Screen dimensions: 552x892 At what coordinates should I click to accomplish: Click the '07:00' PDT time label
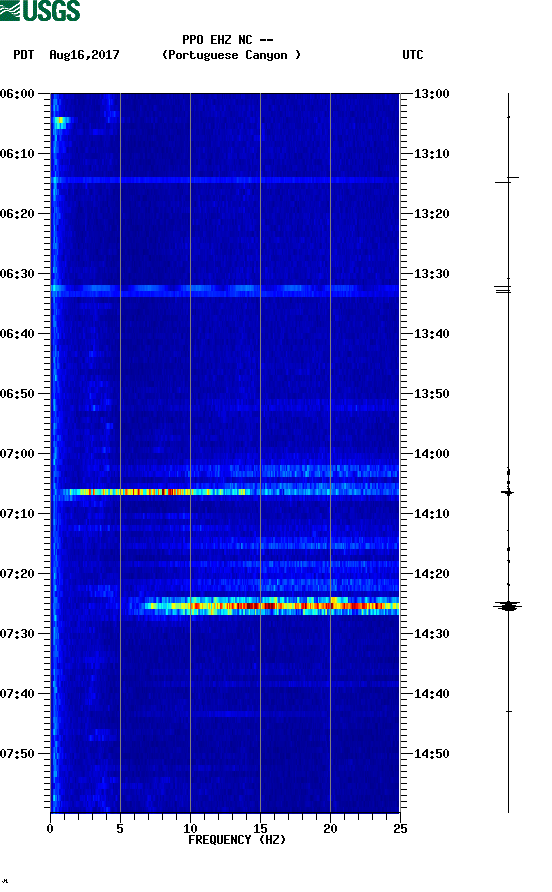18,453
